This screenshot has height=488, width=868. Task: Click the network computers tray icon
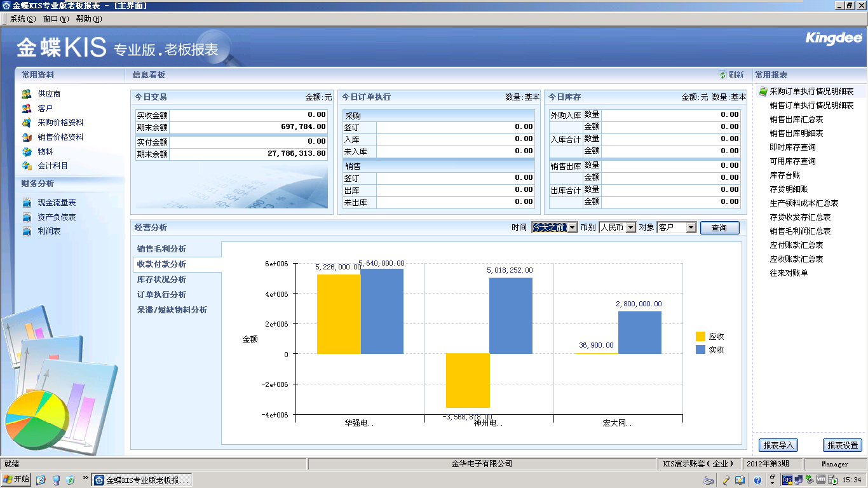click(799, 480)
